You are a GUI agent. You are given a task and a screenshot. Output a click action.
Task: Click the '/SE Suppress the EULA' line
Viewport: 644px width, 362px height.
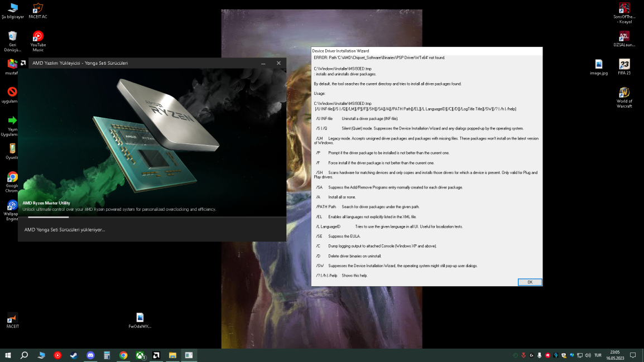(x=338, y=236)
